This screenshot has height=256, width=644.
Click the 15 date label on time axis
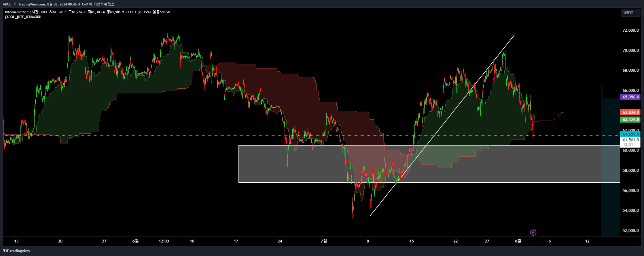[x=412, y=241]
